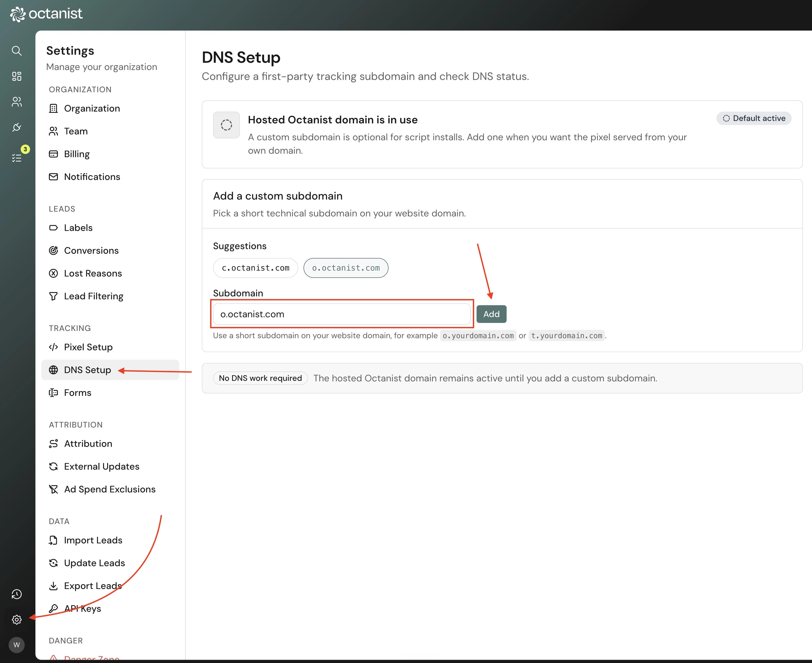Click the o.yourdomain.com example code text
Viewport: 812px width, 663px height.
(x=478, y=336)
